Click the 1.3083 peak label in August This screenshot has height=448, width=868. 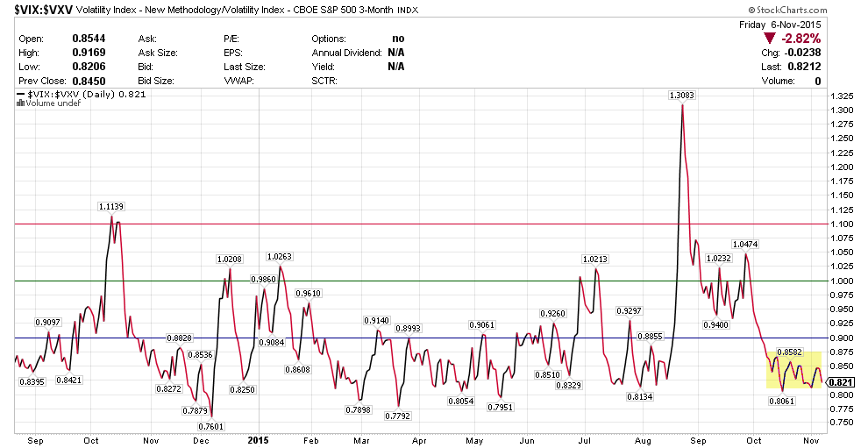coord(681,96)
